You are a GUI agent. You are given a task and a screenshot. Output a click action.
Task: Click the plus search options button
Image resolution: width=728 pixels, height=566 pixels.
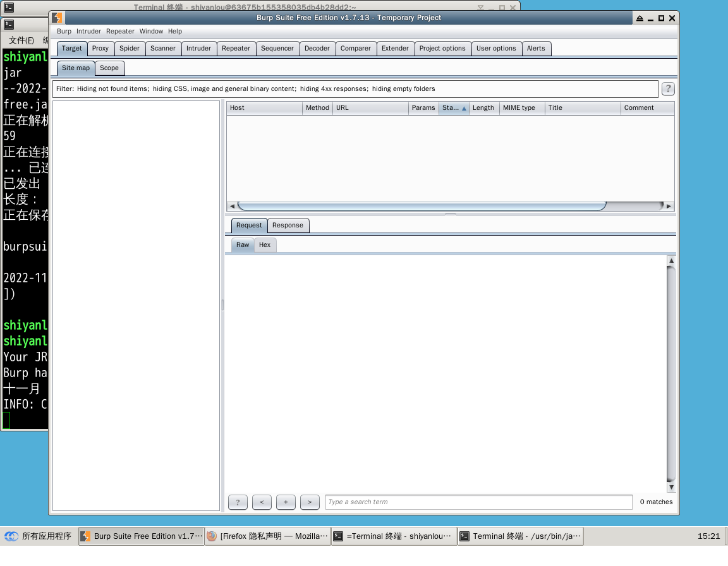(286, 502)
